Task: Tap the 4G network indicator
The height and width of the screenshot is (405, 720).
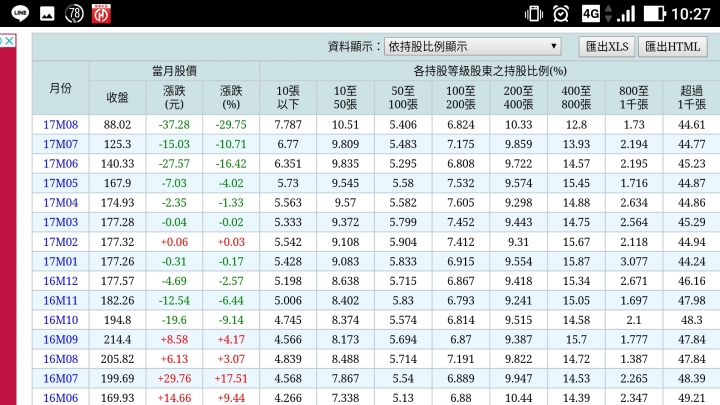Action: (x=591, y=14)
